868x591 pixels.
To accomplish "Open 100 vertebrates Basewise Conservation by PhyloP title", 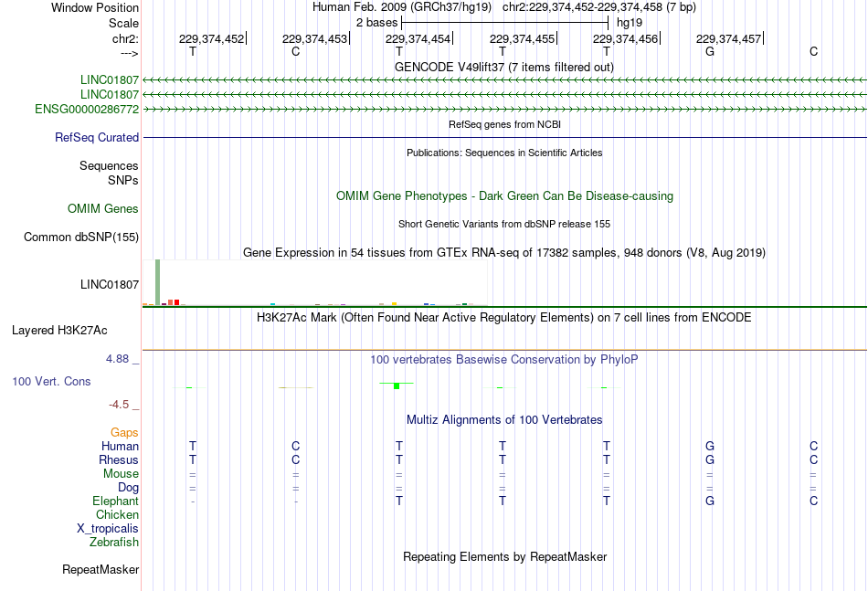I will coord(504,360).
